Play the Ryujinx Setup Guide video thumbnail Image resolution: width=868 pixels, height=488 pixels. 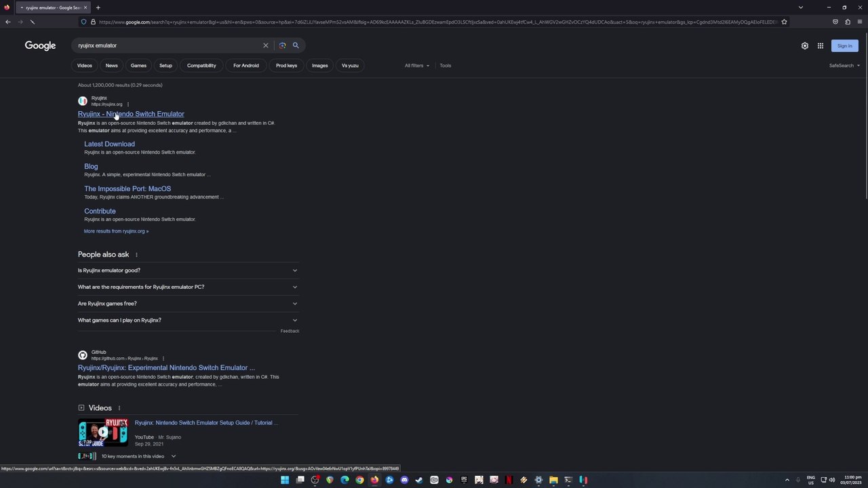pyautogui.click(x=102, y=432)
